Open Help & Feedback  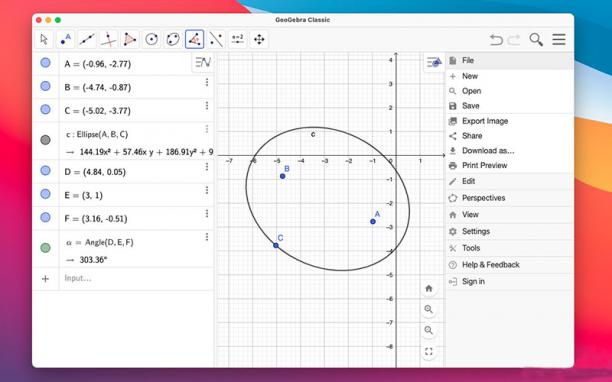click(x=510, y=265)
